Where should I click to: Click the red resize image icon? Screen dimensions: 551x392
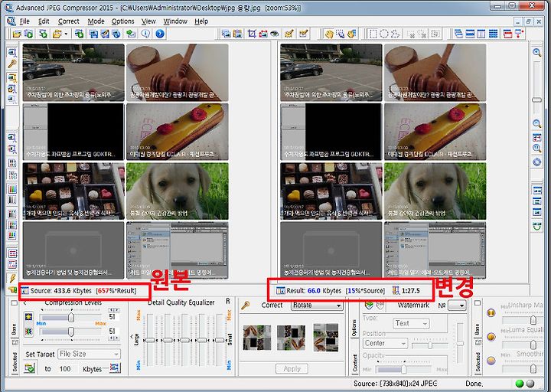(x=262, y=34)
